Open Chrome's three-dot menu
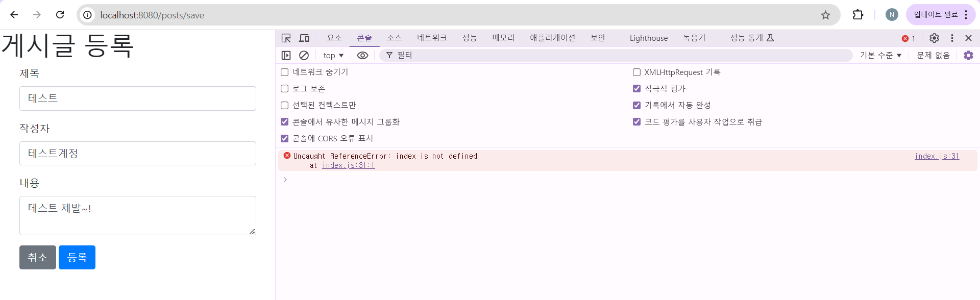 click(966, 15)
